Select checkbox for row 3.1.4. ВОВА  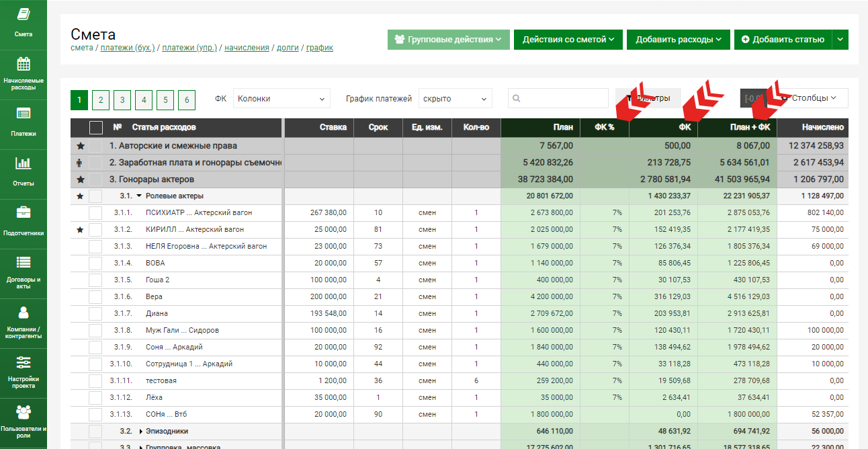click(x=96, y=263)
